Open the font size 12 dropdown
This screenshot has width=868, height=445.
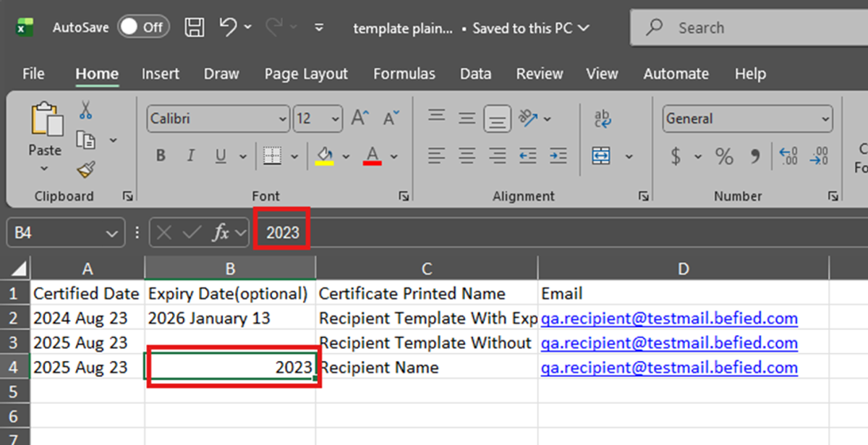click(x=336, y=119)
